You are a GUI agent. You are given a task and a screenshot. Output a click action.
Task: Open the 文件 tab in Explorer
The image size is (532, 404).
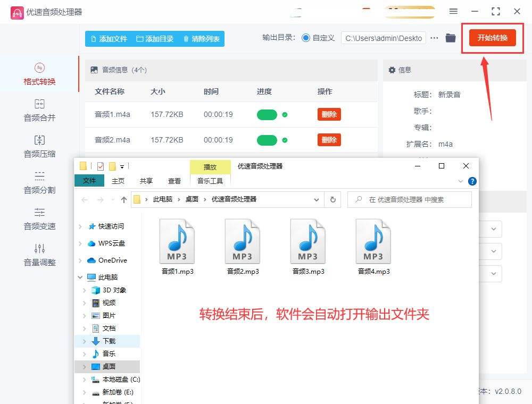pyautogui.click(x=89, y=181)
